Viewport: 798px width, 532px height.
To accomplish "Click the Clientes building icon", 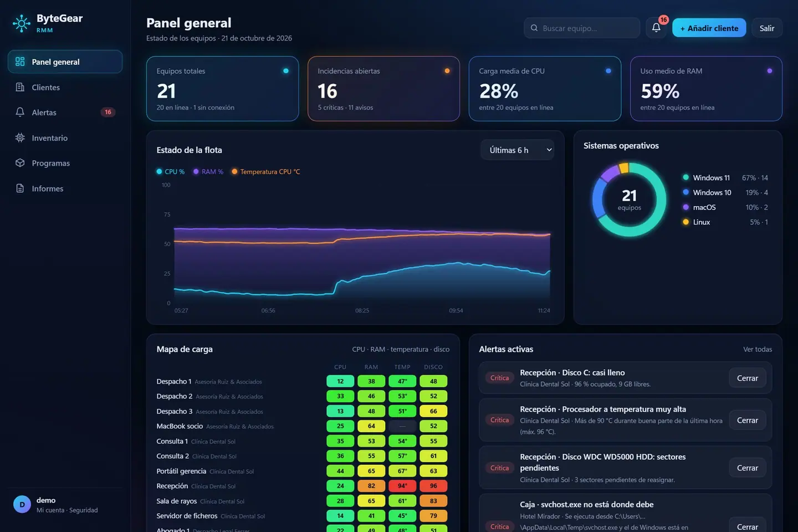I will [x=20, y=87].
